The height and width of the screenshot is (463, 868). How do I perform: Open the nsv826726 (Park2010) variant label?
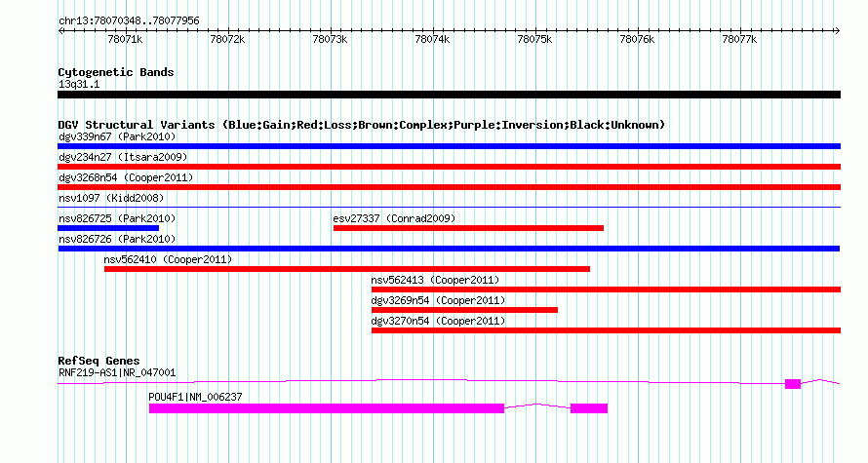coord(117,239)
